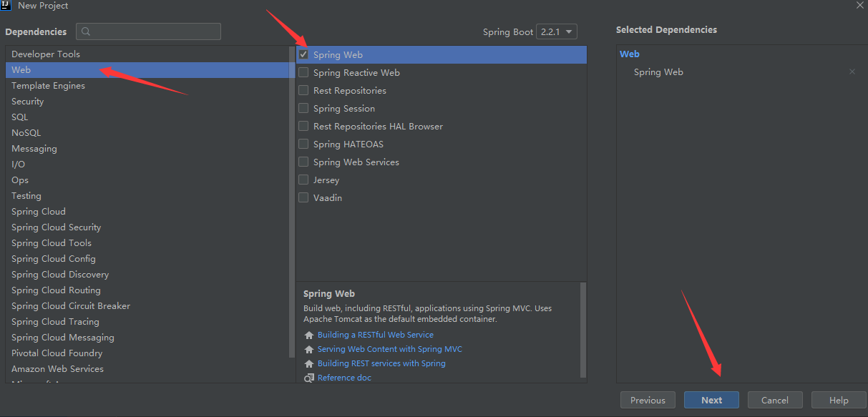Enable the Jersey checkbox
868x417 pixels.
[x=303, y=180]
